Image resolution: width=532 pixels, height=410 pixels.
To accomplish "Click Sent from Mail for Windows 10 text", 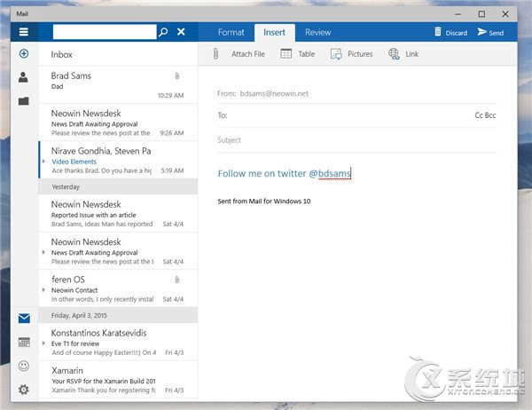I will [264, 201].
